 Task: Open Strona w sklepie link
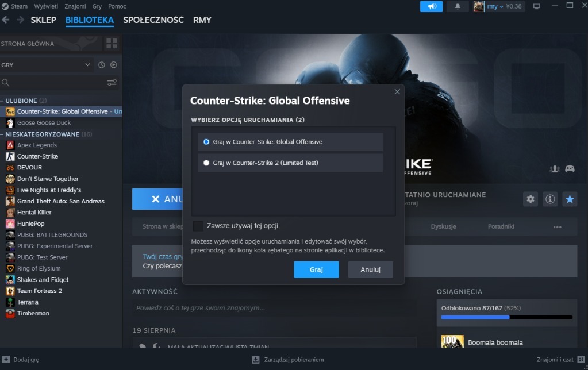pyautogui.click(x=162, y=226)
